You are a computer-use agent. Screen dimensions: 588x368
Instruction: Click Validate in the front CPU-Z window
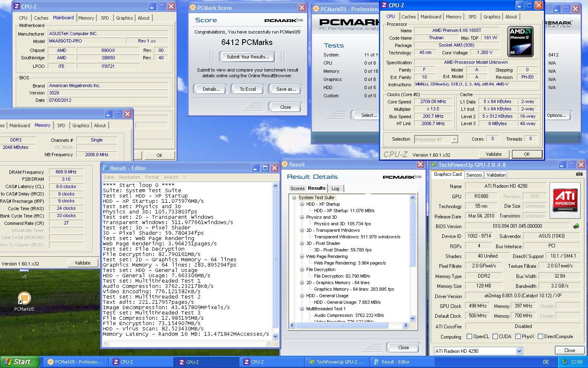tap(493, 154)
